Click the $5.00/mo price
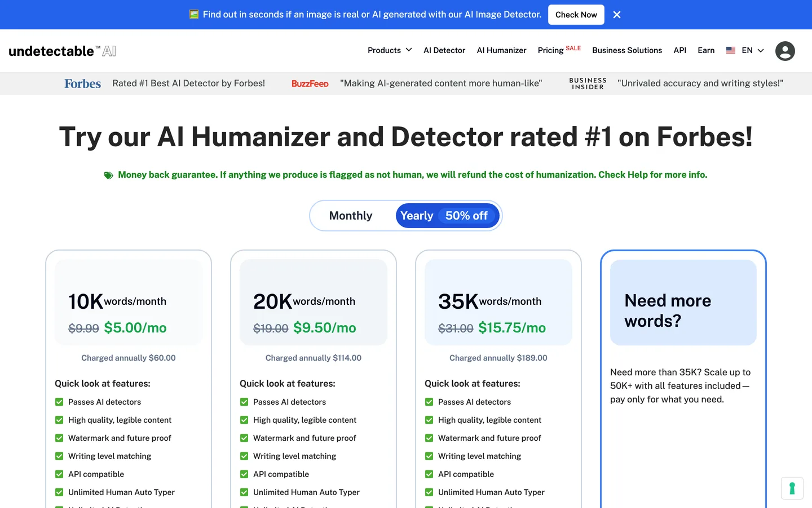812x508 pixels. 135,328
